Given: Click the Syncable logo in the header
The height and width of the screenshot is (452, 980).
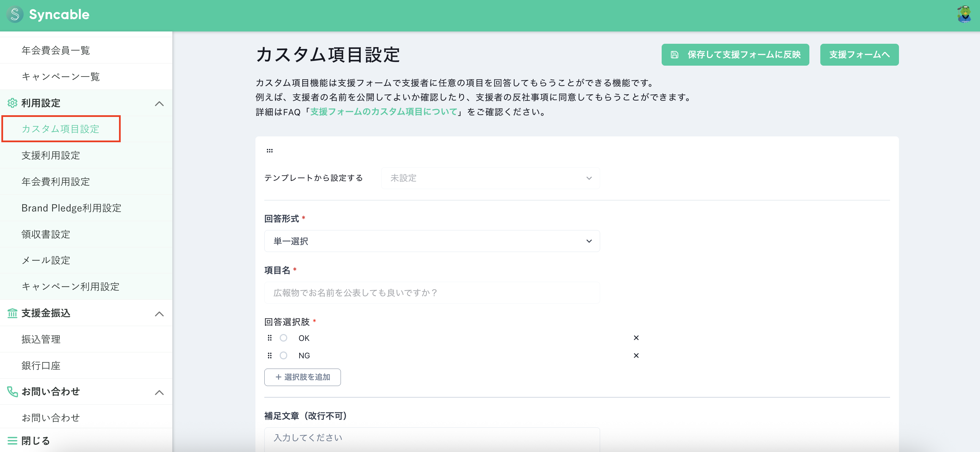Looking at the screenshot, I should click(48, 15).
